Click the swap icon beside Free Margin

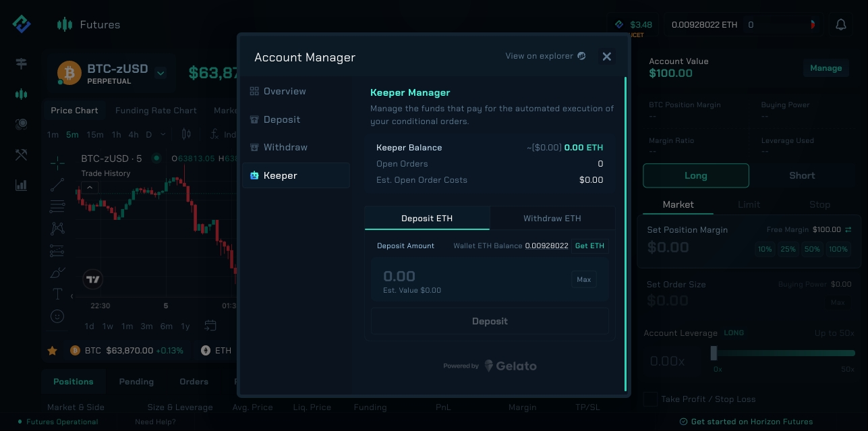[x=848, y=230]
